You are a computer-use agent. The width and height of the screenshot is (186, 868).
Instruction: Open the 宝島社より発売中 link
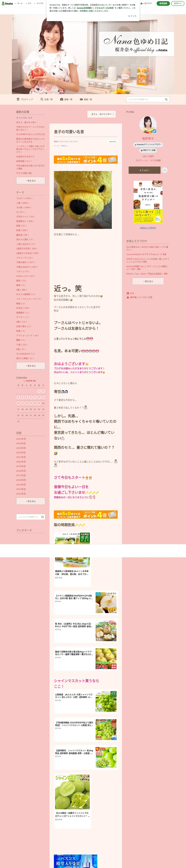pyautogui.click(x=148, y=228)
